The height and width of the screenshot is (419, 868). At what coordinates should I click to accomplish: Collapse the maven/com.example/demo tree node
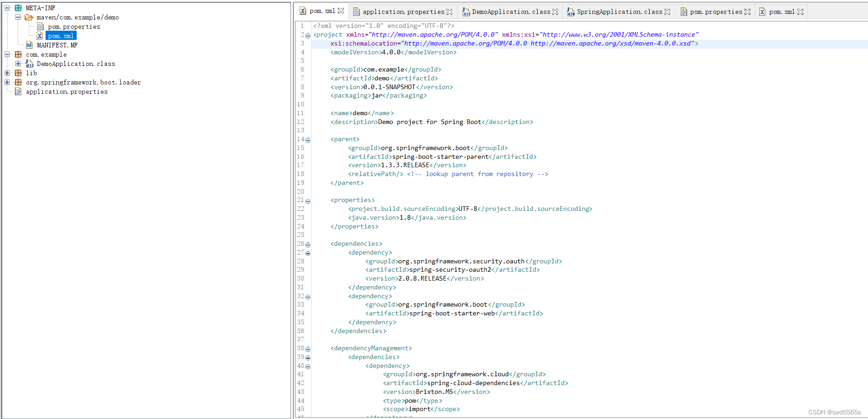[18, 17]
